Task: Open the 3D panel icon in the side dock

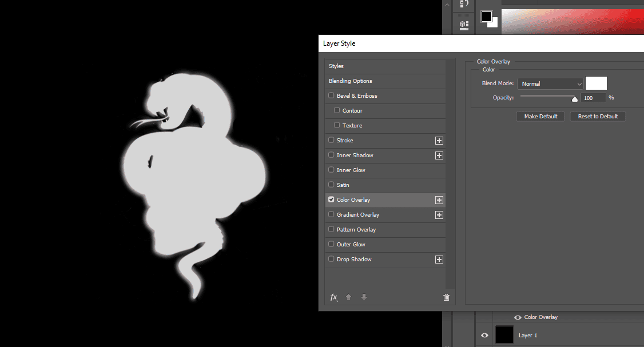Action: 464,25
